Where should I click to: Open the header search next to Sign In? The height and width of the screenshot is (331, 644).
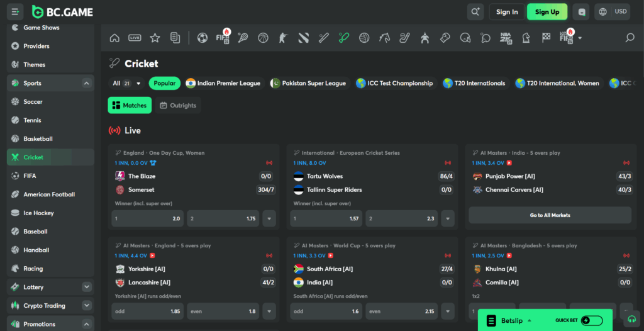(x=475, y=12)
